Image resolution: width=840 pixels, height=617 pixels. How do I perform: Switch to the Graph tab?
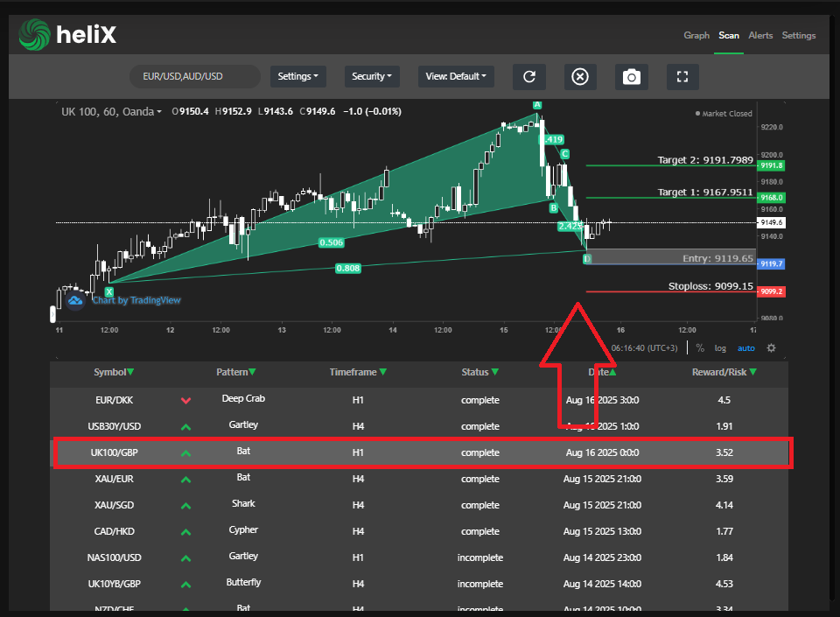[x=696, y=36]
